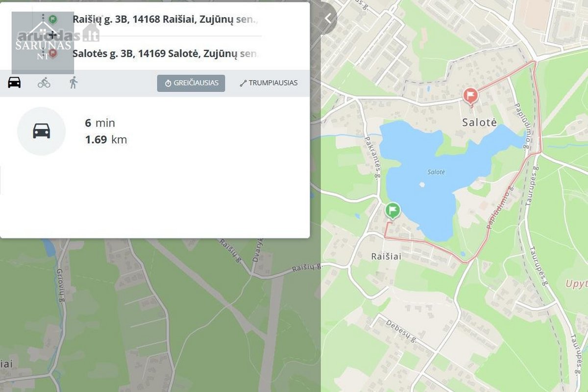Viewport: 588px width, 392px height.
Task: Click the Raišiai settlement label on map
Action: coord(386,256)
